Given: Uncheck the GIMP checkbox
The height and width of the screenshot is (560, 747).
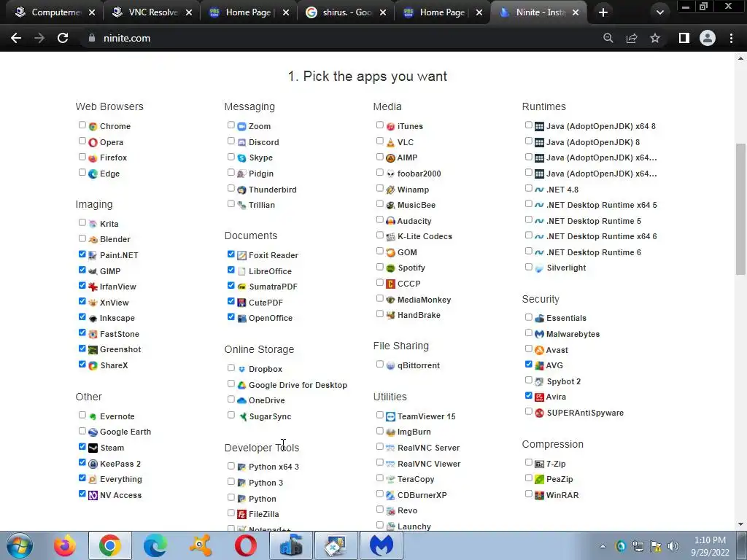Looking at the screenshot, I should coord(82,270).
